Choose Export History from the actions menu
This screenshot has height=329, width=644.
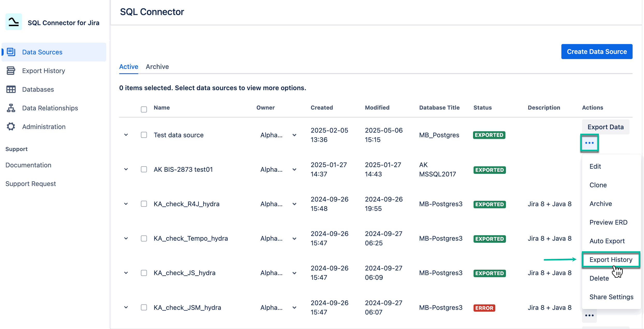tap(611, 260)
